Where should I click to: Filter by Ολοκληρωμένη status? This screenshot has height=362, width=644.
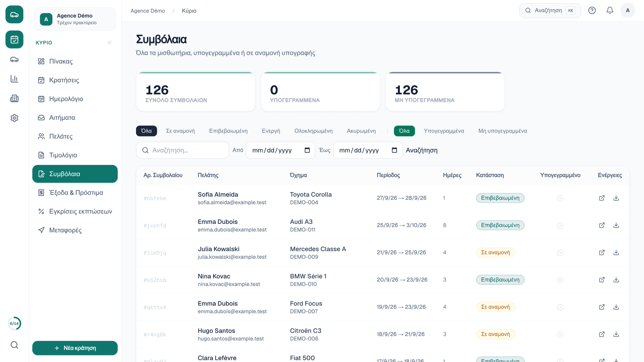314,131
